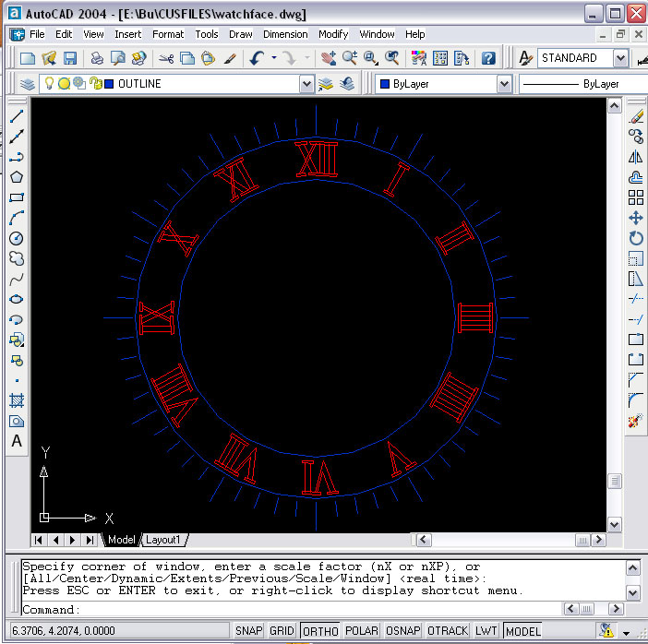This screenshot has width=648, height=644.
Task: Open Layer Properties Manager icon
Action: coord(28,84)
